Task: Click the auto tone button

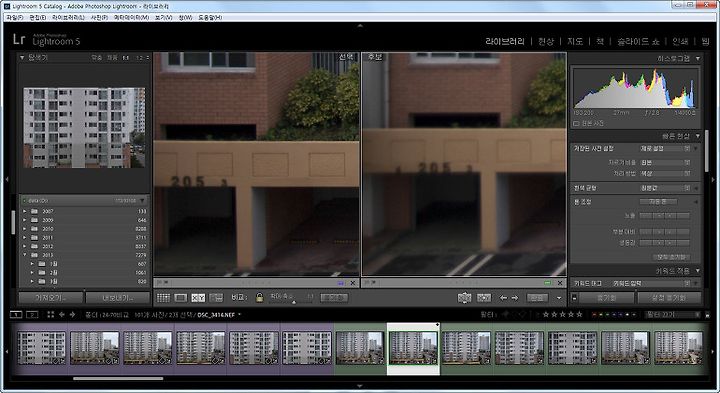Action: point(658,202)
